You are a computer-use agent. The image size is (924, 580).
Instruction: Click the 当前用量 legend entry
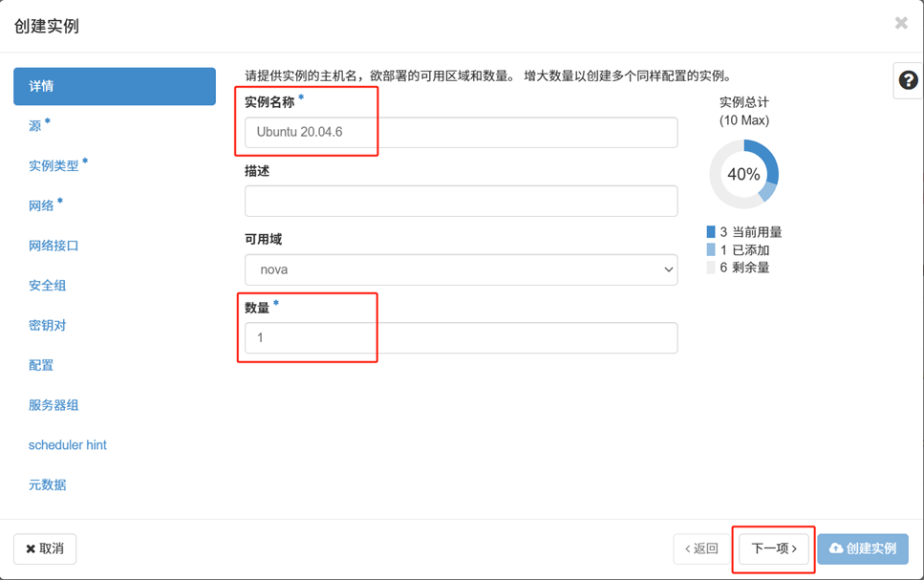(x=744, y=231)
